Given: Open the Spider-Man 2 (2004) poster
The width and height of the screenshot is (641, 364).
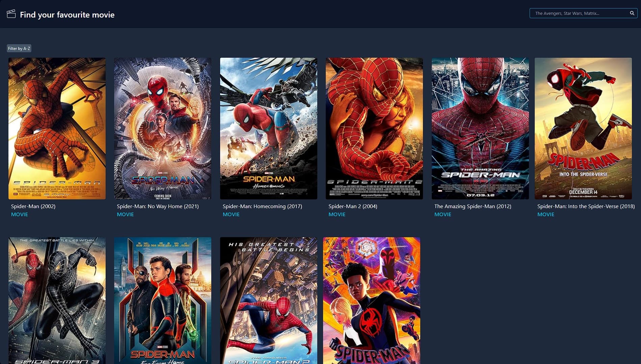Looking at the screenshot, I should point(374,128).
